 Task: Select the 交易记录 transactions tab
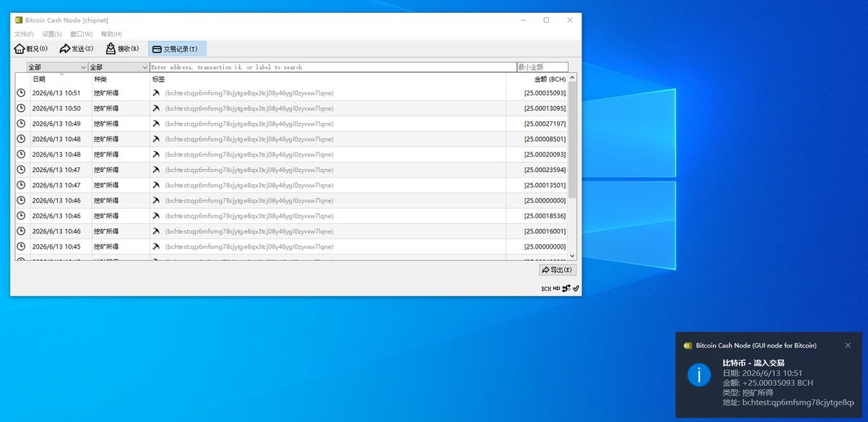pos(177,48)
